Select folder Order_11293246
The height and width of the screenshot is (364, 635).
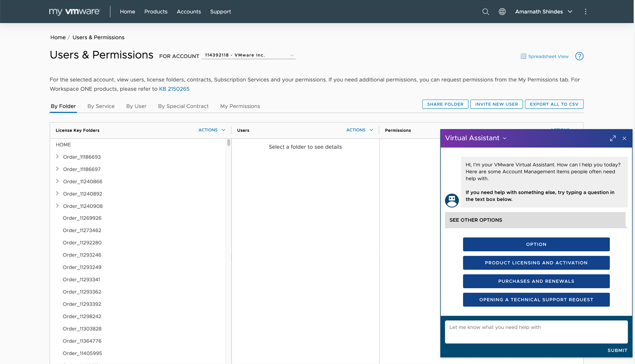click(x=82, y=255)
